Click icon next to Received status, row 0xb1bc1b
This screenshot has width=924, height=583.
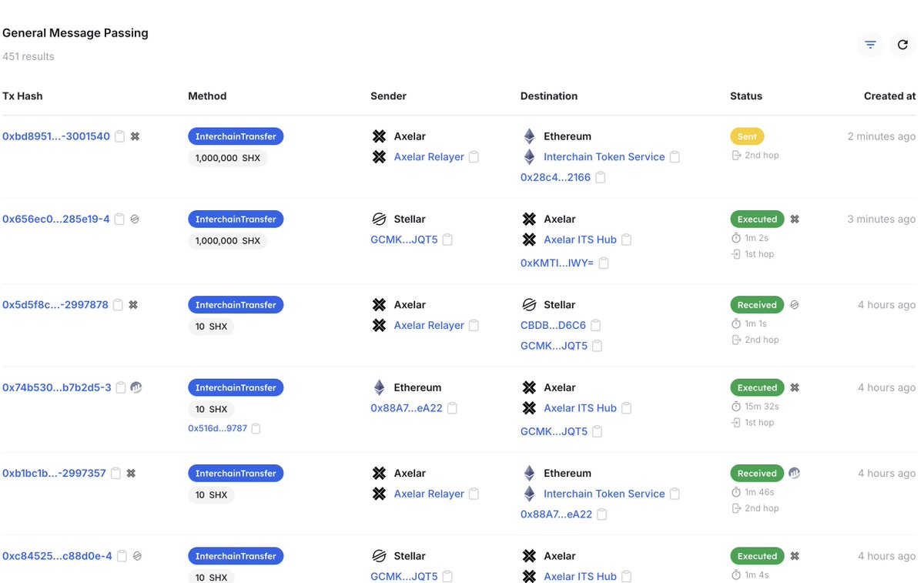pos(795,473)
